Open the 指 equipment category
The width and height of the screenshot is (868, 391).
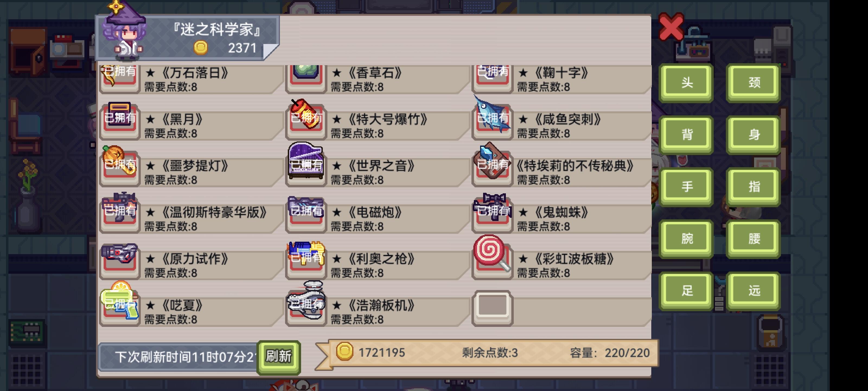coord(754,187)
